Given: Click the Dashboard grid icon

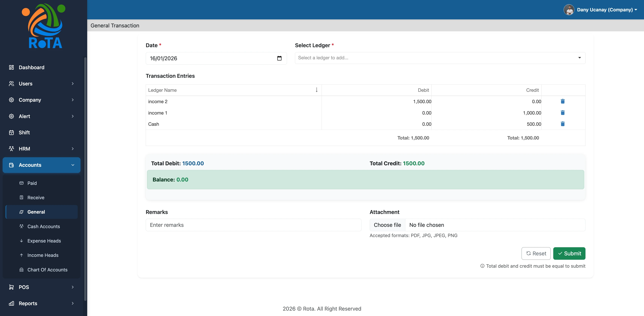Looking at the screenshot, I should (11, 67).
